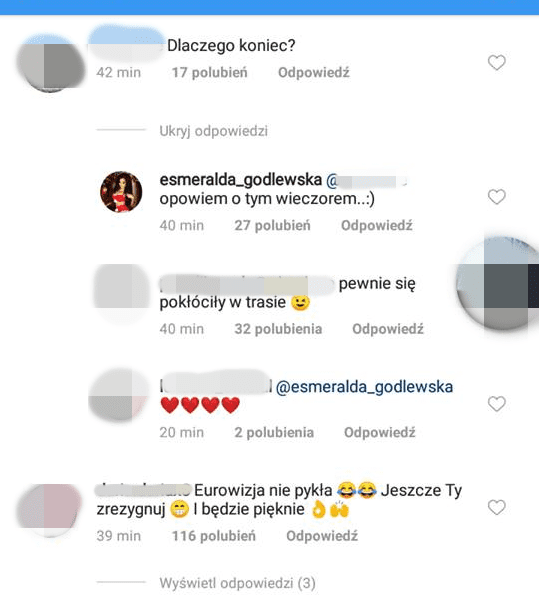The height and width of the screenshot is (606, 539).
Task: Open esmeralda_godlewska's profile picture
Action: coord(121,192)
